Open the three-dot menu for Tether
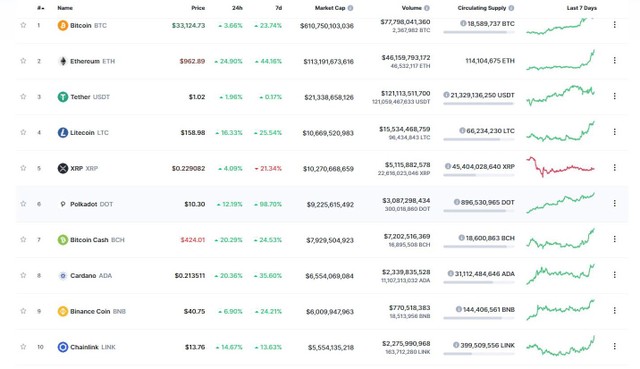 coord(614,96)
